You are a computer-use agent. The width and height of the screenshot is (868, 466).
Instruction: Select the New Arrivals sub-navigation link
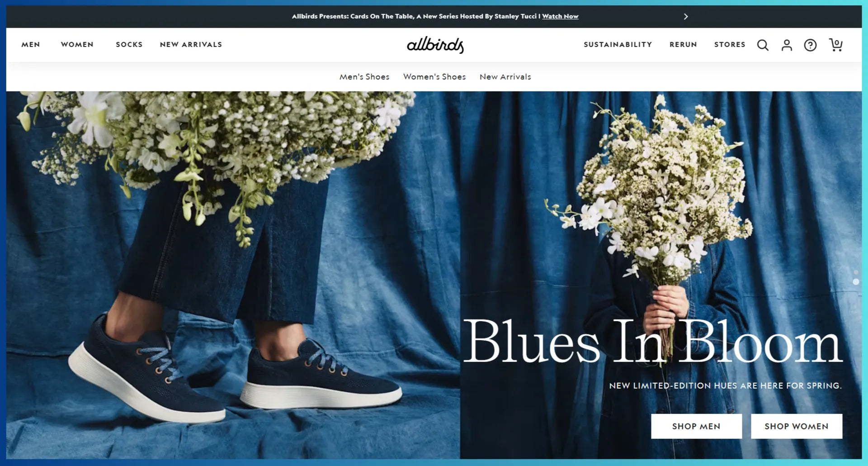(505, 77)
